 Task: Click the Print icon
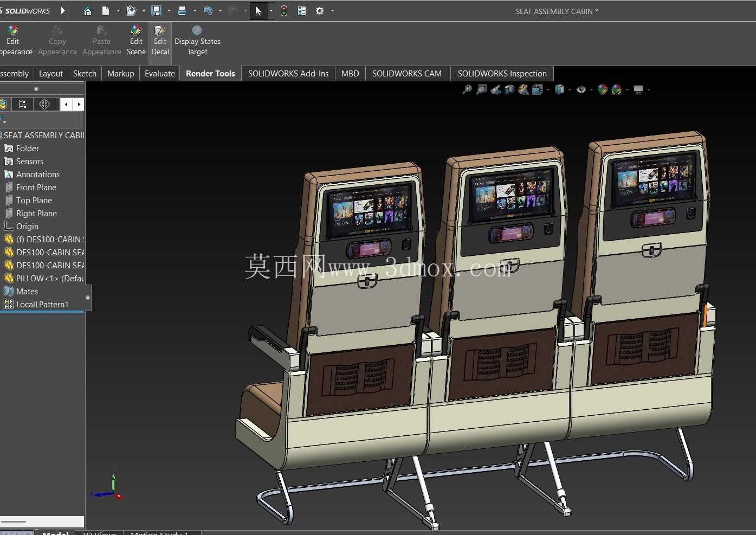[x=182, y=11]
